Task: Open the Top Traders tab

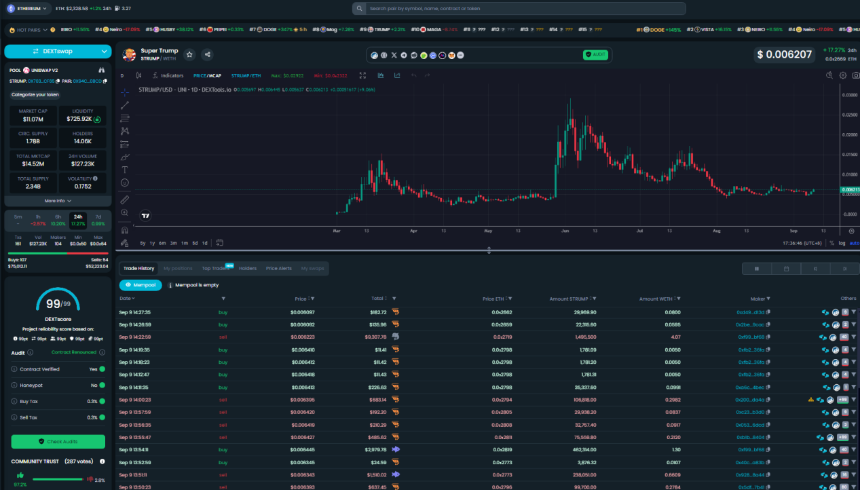Action: point(215,268)
